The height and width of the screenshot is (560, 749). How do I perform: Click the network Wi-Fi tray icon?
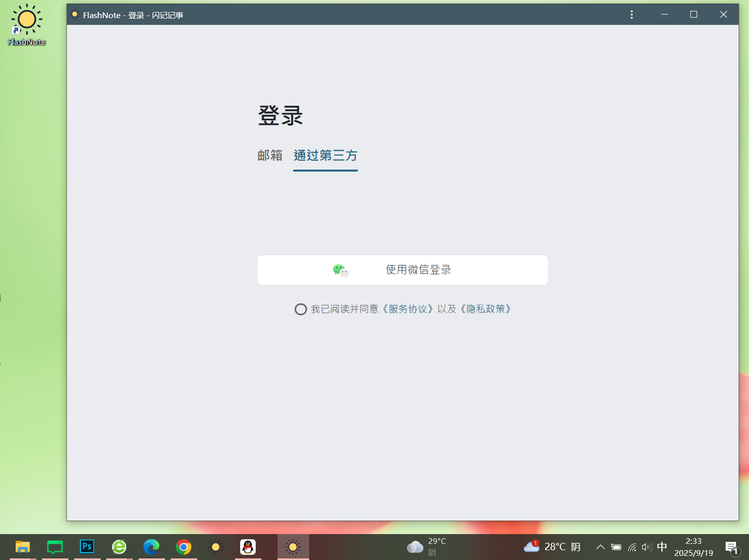point(632,547)
